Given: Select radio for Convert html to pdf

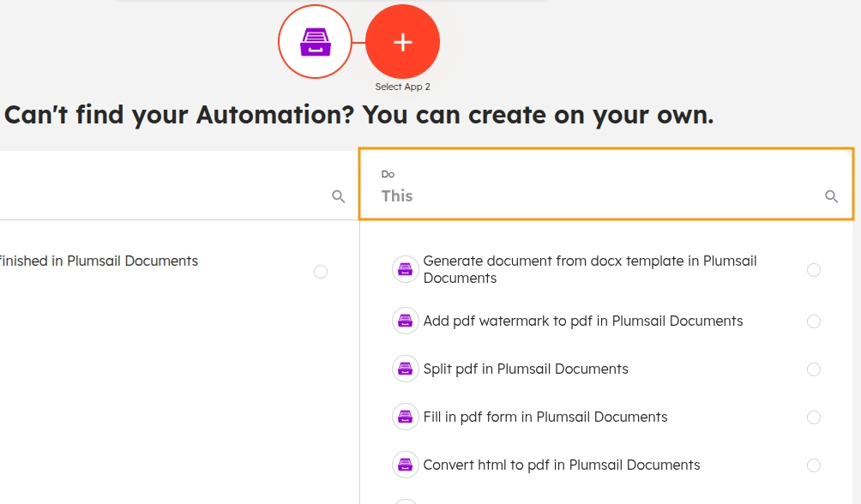Looking at the screenshot, I should coord(814,465).
